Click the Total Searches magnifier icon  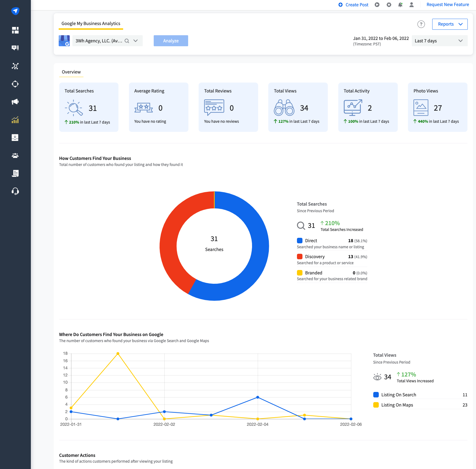(74, 108)
